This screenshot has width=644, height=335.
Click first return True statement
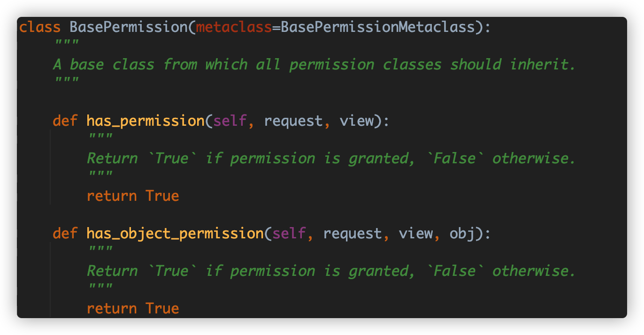[x=133, y=196]
